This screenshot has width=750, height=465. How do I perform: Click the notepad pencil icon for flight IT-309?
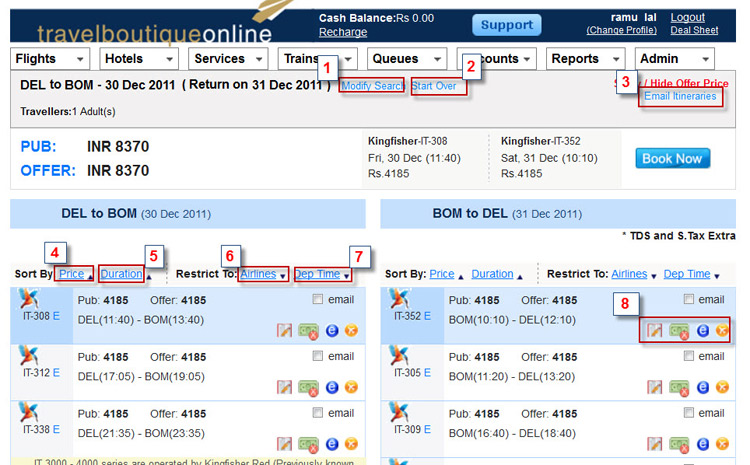(x=655, y=443)
